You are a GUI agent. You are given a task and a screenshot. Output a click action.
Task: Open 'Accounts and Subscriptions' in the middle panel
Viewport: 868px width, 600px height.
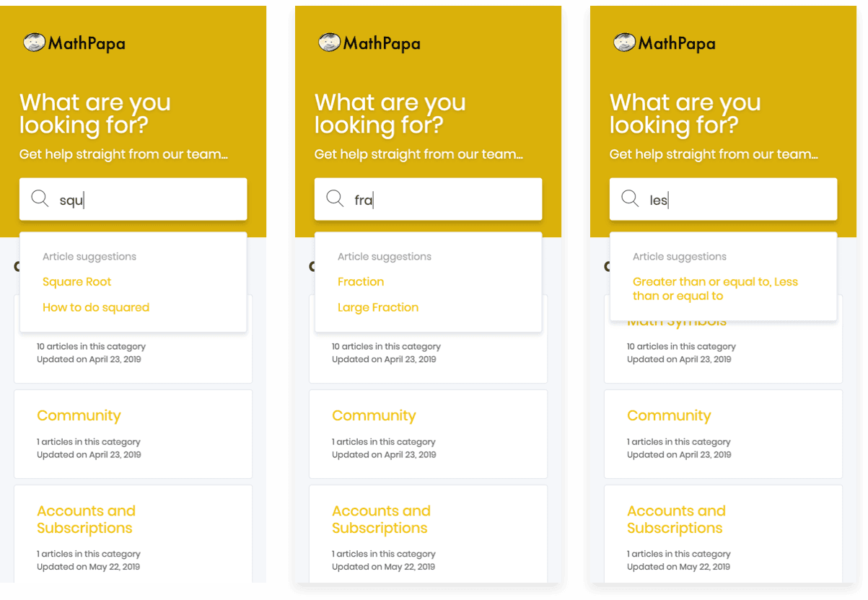(x=381, y=519)
